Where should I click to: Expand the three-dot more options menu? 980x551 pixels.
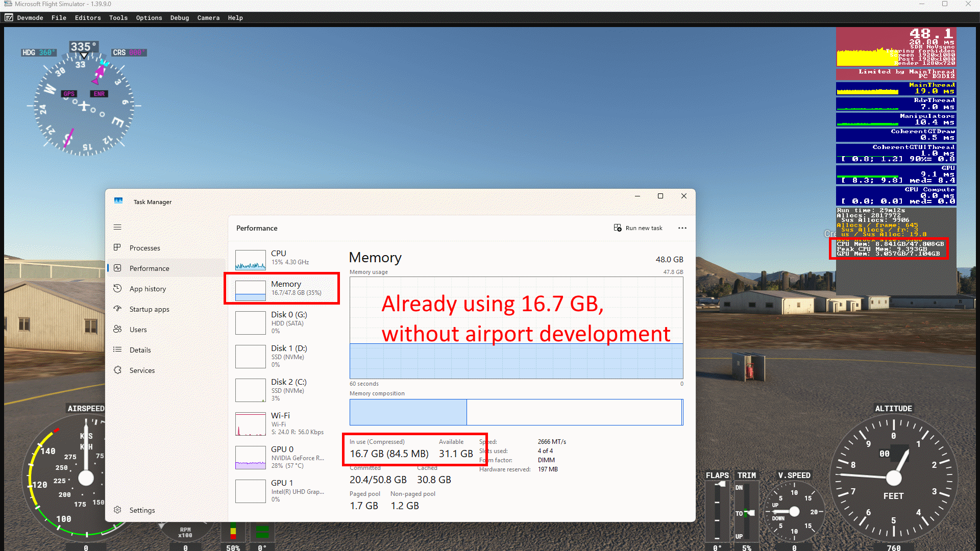click(682, 228)
